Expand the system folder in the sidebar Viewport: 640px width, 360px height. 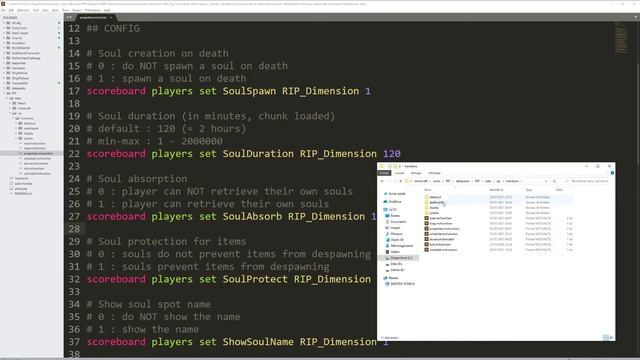[16, 138]
